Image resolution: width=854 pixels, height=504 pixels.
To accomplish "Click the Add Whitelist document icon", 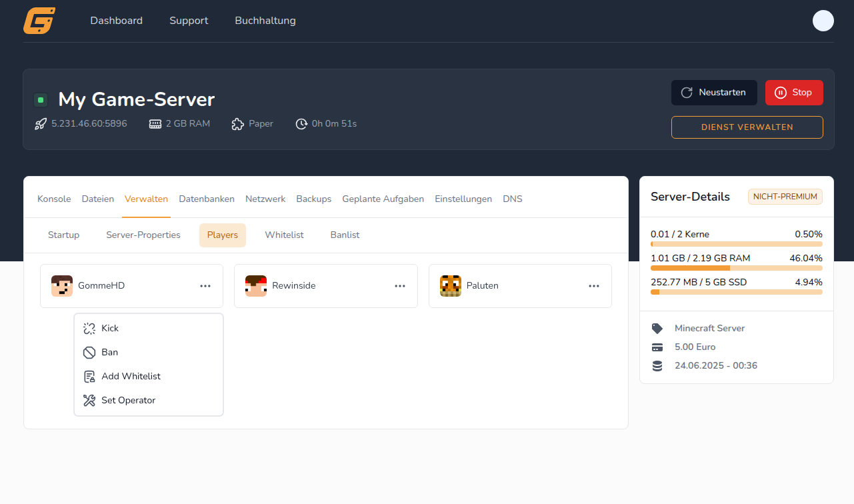I will [89, 376].
